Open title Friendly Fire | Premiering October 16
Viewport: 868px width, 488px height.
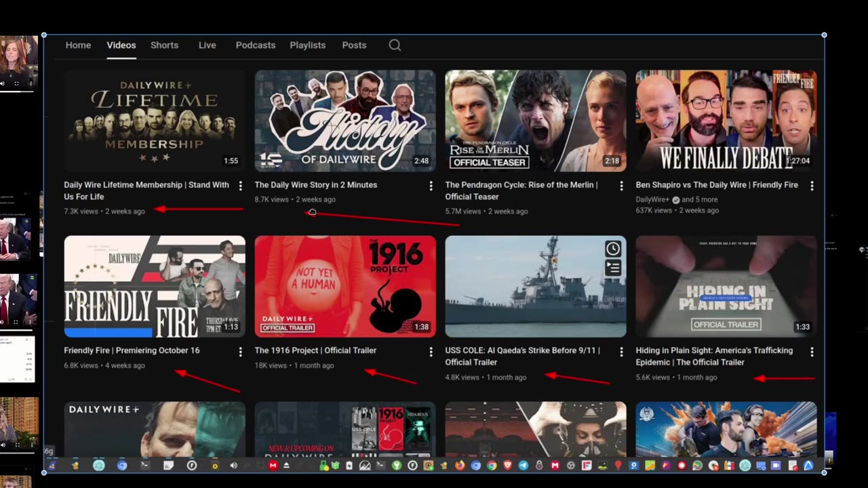tap(132, 350)
